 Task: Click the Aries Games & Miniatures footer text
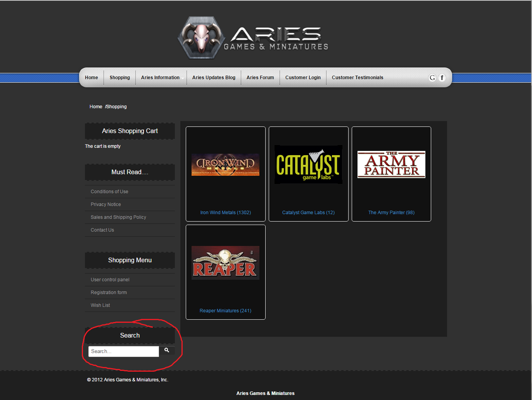coord(266,393)
